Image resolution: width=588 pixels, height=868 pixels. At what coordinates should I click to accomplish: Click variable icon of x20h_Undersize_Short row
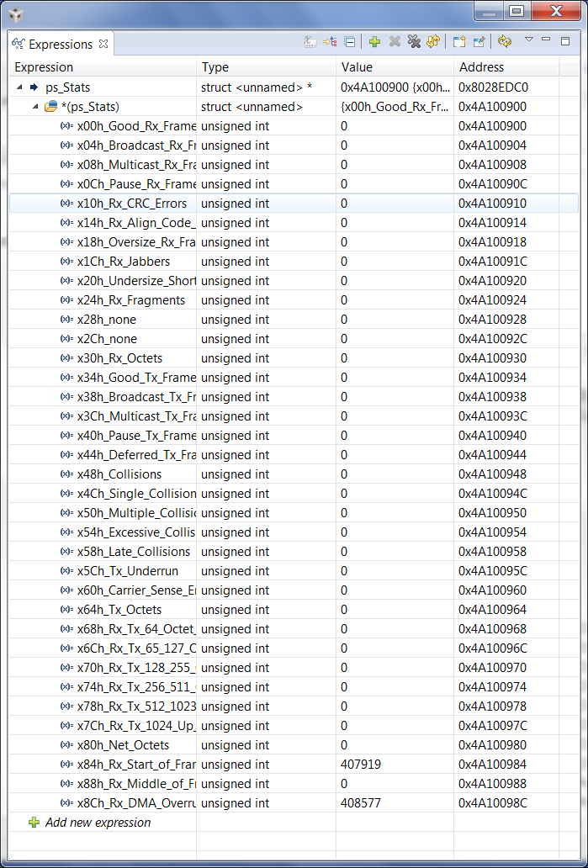[66, 281]
